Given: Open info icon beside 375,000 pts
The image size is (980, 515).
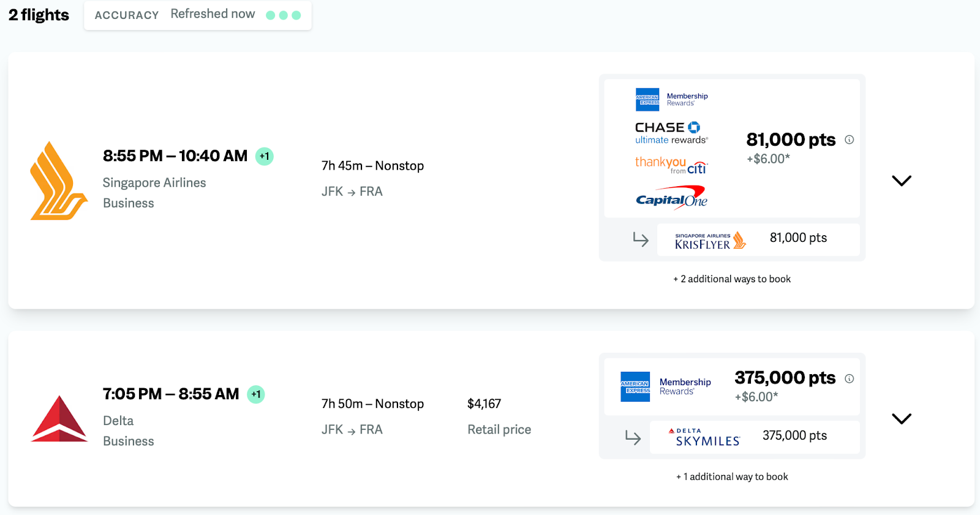Looking at the screenshot, I should pyautogui.click(x=849, y=378).
